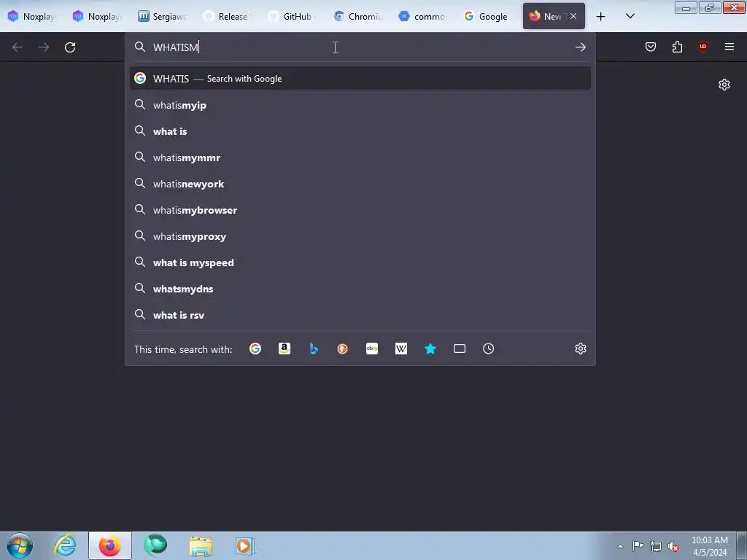This screenshot has width=747, height=560.
Task: Open the network tray icon
Action: (656, 546)
